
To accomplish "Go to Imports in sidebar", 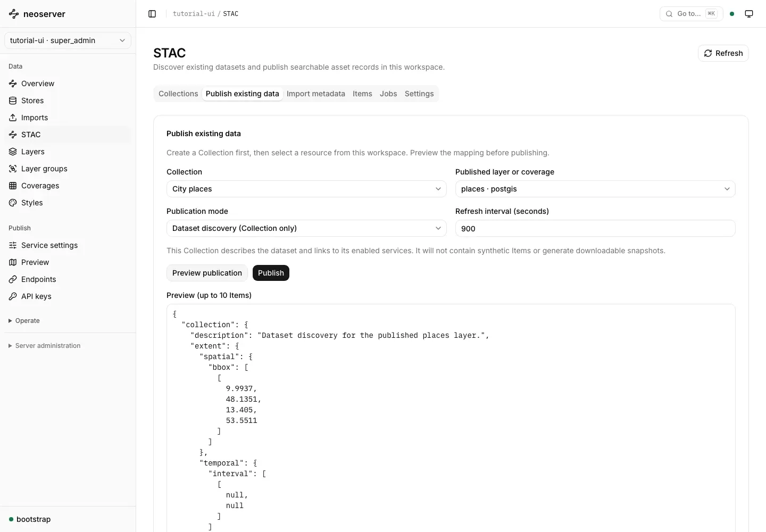I will click(68, 118).
